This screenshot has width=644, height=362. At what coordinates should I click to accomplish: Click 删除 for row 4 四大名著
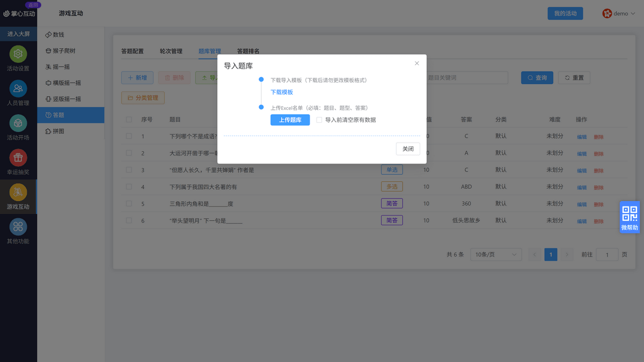[x=599, y=188]
